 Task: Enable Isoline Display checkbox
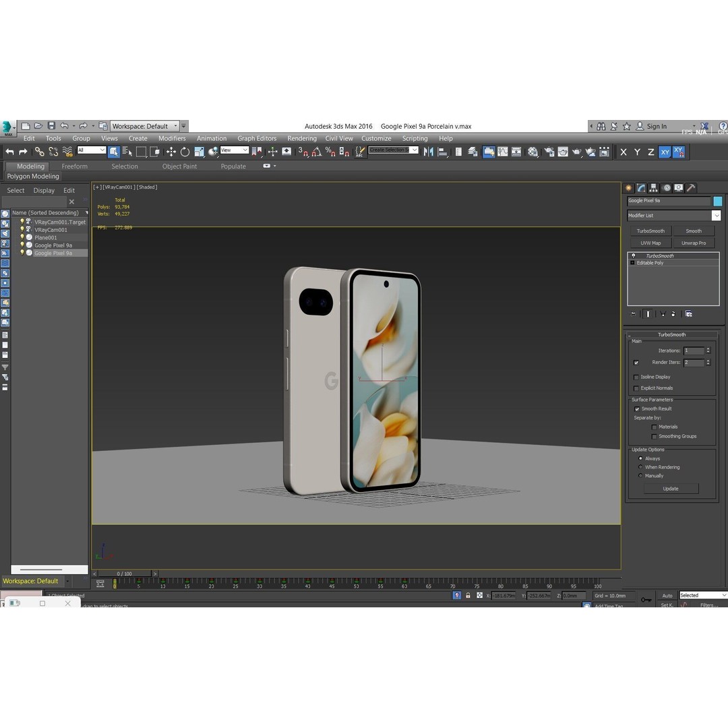636,377
